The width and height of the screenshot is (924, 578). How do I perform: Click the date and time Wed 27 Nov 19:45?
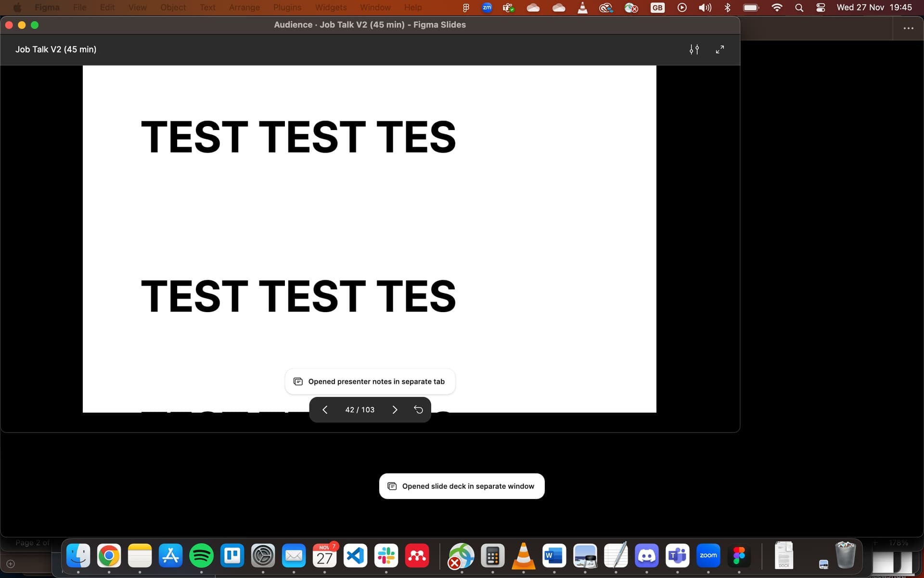coord(874,7)
